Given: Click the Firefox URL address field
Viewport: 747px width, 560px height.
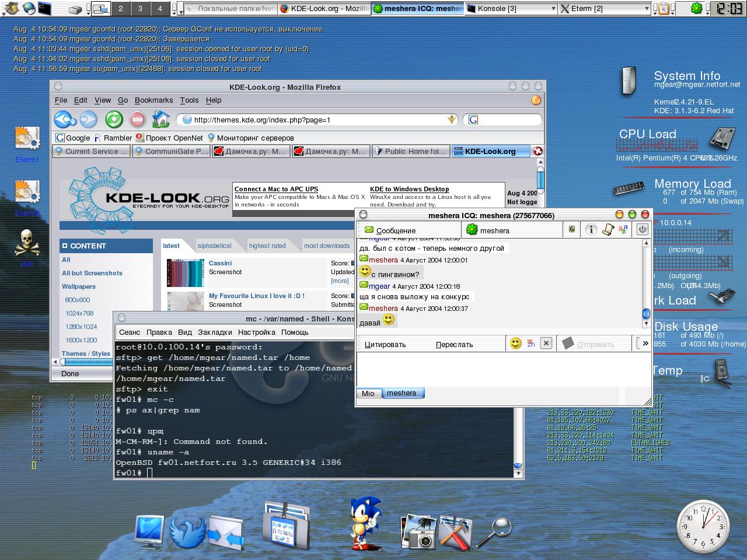Looking at the screenshot, I should pyautogui.click(x=317, y=120).
